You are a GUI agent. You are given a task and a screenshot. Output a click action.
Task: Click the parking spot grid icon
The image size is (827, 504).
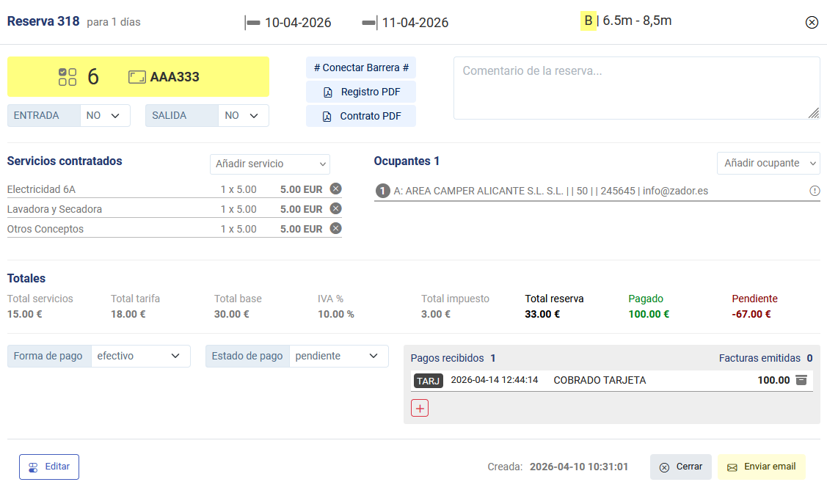(x=68, y=77)
